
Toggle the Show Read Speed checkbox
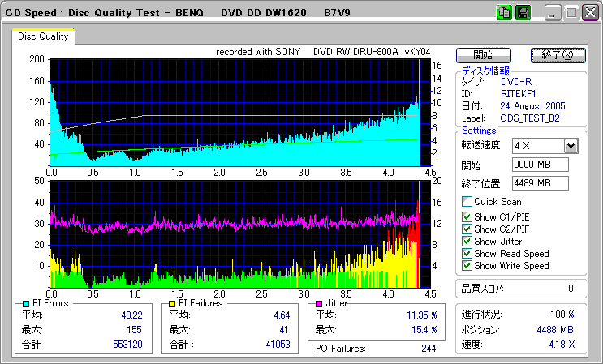tap(467, 253)
